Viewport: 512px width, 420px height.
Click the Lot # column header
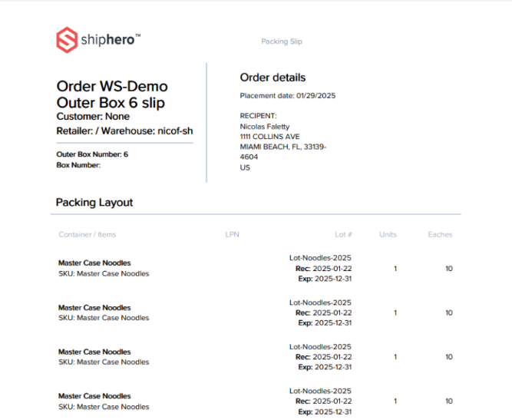pos(343,235)
